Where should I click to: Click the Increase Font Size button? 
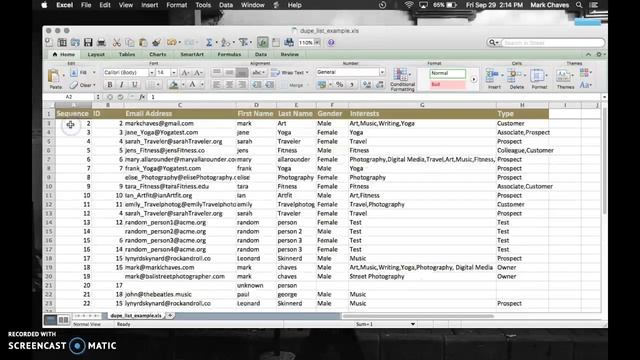[x=185, y=73]
